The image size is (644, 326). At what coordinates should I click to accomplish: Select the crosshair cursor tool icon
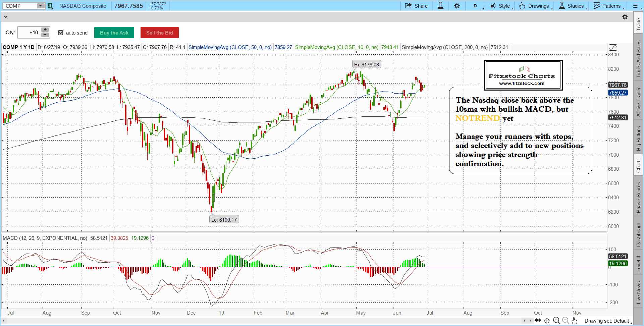(x=547, y=321)
